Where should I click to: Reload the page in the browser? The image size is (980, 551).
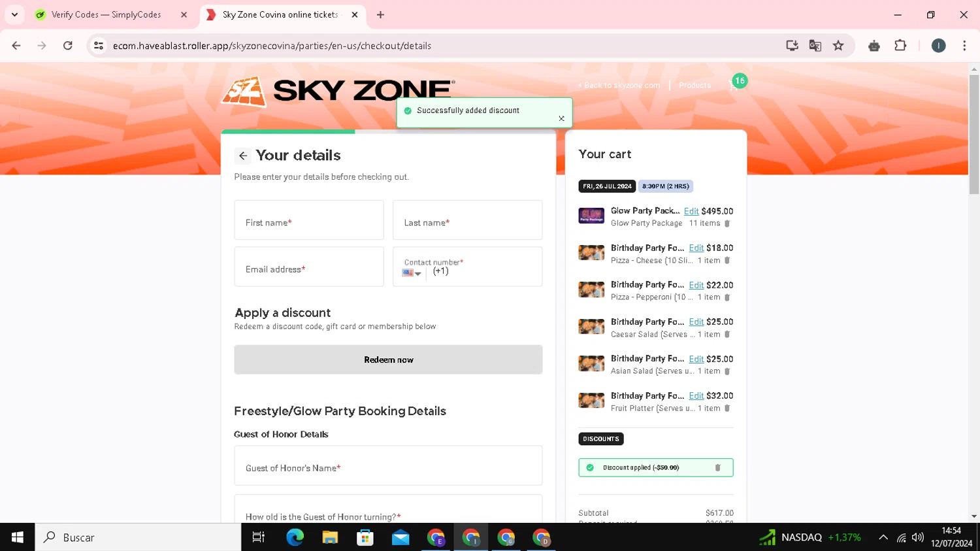tap(68, 46)
